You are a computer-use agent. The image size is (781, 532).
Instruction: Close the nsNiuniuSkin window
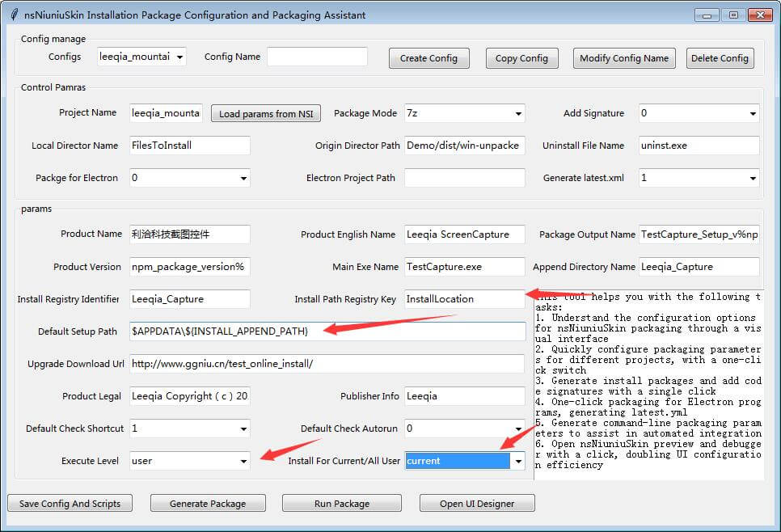(760, 15)
